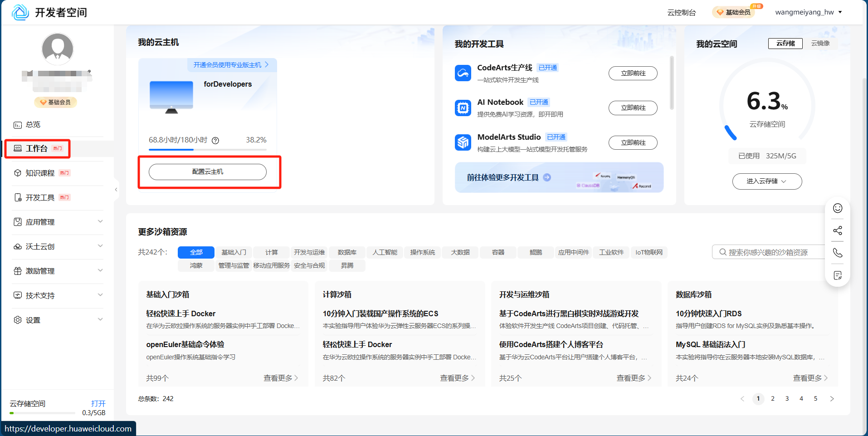This screenshot has width=868, height=436.
Task: Open 开发工具 in the sidebar
Action: [41, 197]
